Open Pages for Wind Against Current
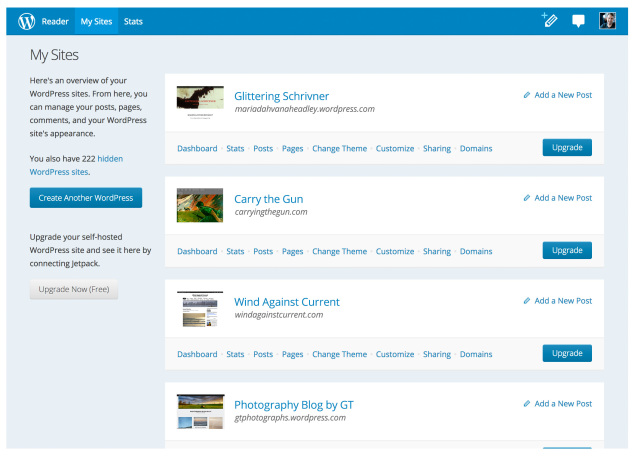The height and width of the screenshot is (457, 635). pos(292,354)
